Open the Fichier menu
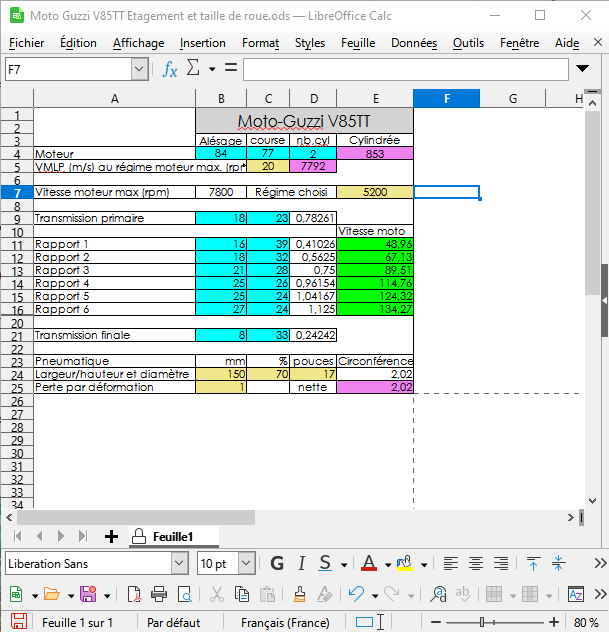Viewport: 609px width, 632px height. tap(27, 43)
